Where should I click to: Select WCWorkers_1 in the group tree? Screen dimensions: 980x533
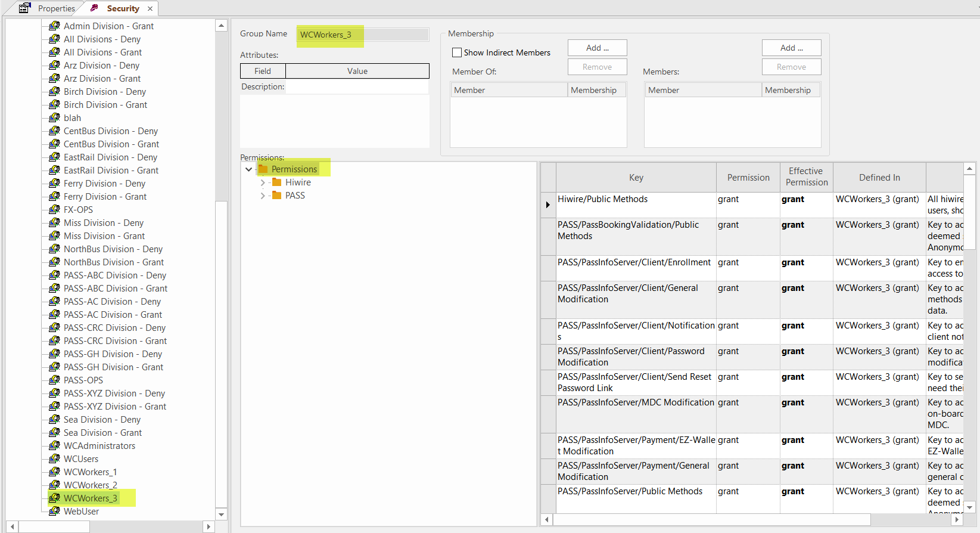90,472
